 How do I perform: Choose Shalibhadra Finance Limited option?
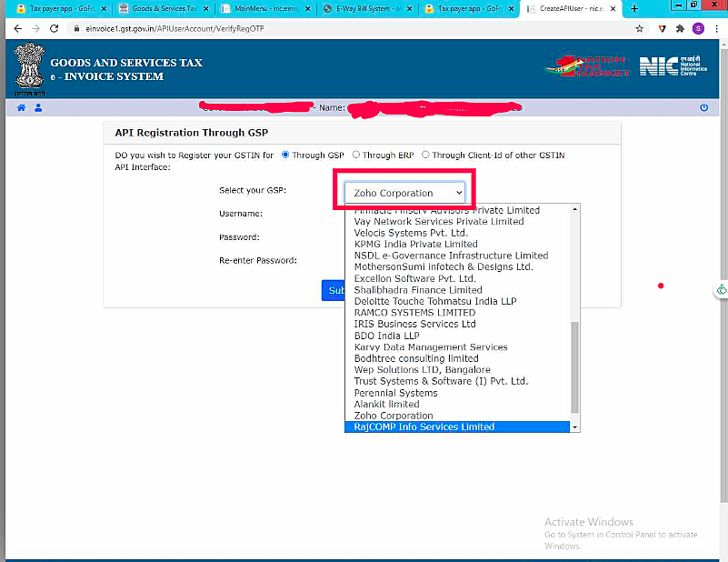pyautogui.click(x=457, y=290)
